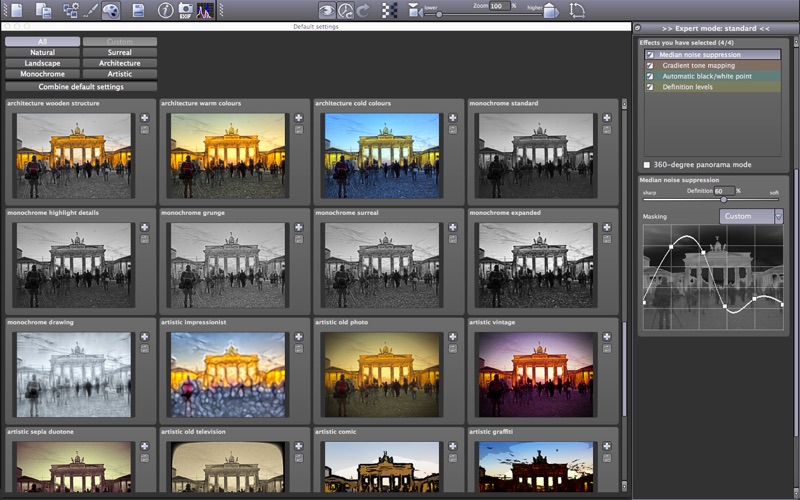Viewport: 800px width, 500px height.
Task: Click the new document icon in toolbar
Action: (x=17, y=10)
